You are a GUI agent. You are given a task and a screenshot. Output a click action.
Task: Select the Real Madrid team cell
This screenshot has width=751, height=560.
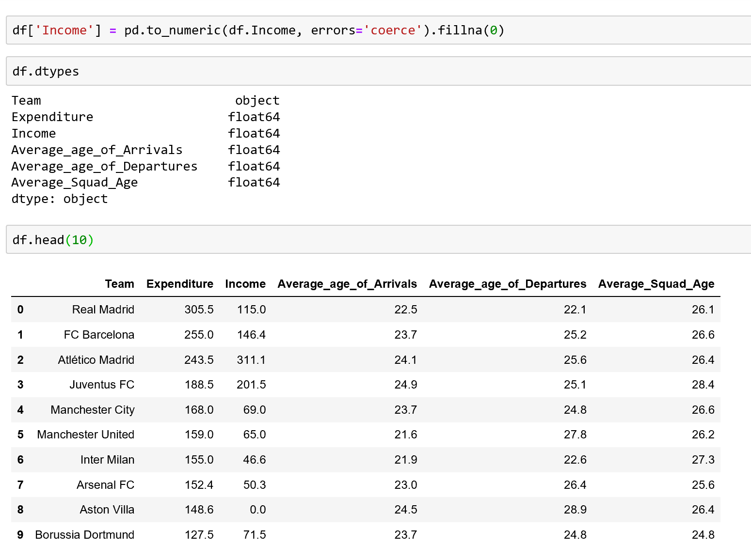click(103, 310)
